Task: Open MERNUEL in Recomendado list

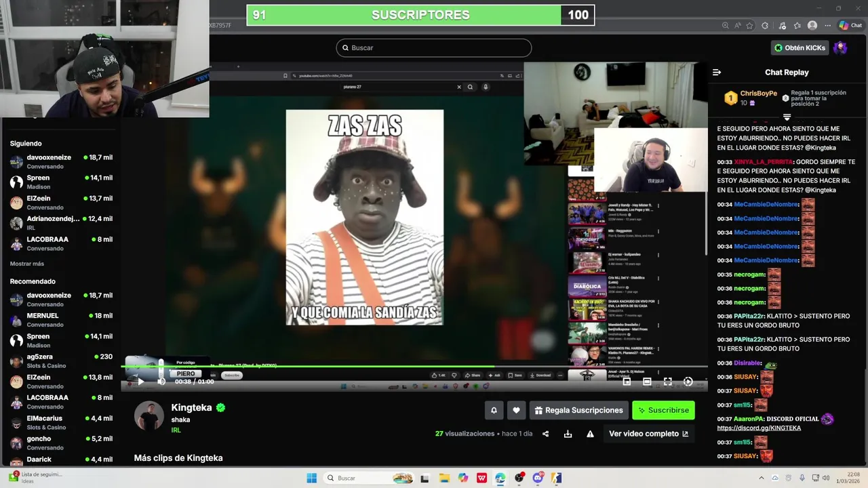Action: point(61,320)
